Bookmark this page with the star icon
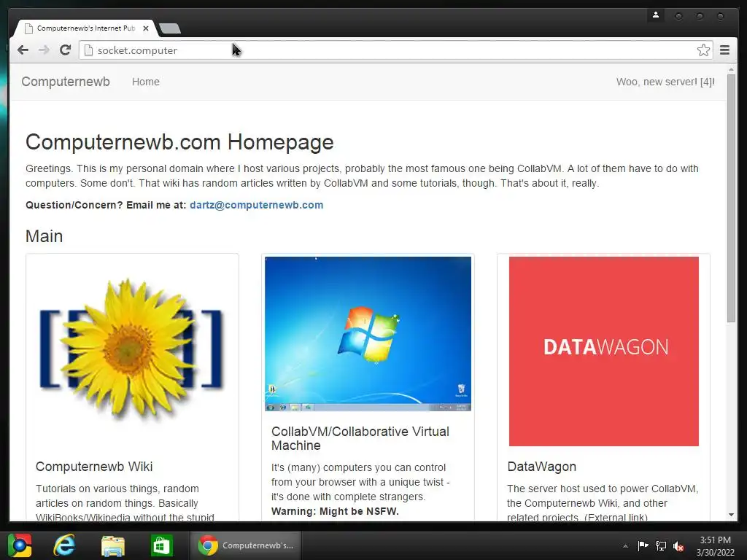Screen dimensions: 747x560 (703, 50)
